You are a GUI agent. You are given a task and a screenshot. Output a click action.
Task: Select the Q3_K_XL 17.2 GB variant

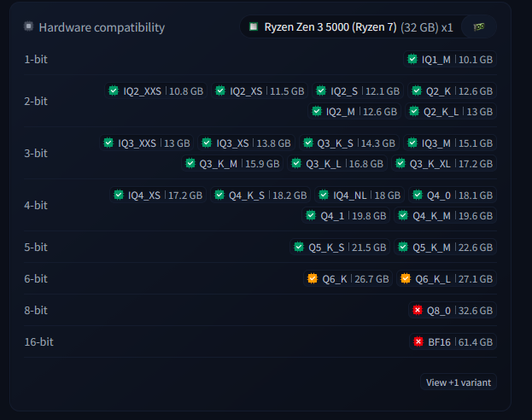point(444,164)
